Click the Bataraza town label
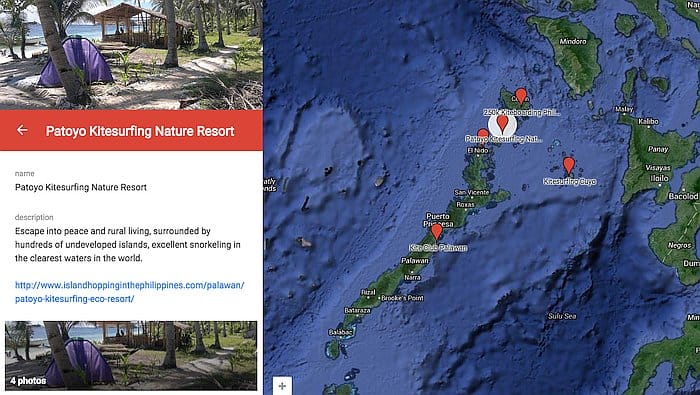Screen dimensions: 700x395 click(357, 310)
